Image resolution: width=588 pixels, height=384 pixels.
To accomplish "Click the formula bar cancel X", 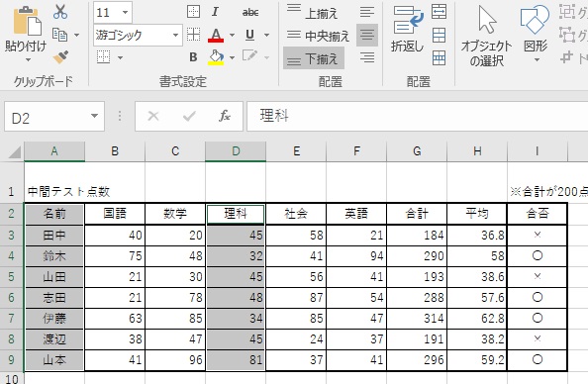I will coord(153,116).
